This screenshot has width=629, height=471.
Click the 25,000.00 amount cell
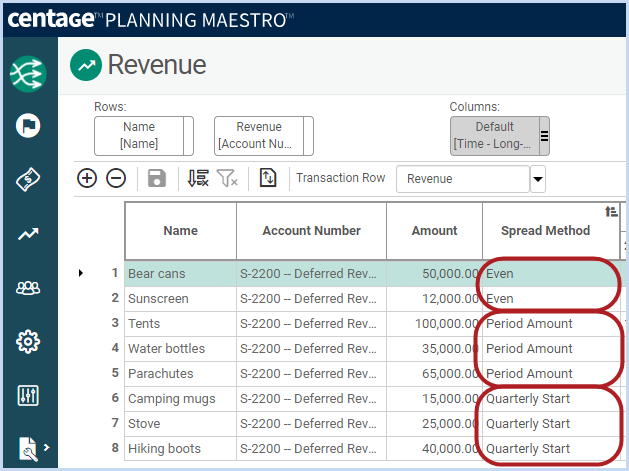click(434, 424)
